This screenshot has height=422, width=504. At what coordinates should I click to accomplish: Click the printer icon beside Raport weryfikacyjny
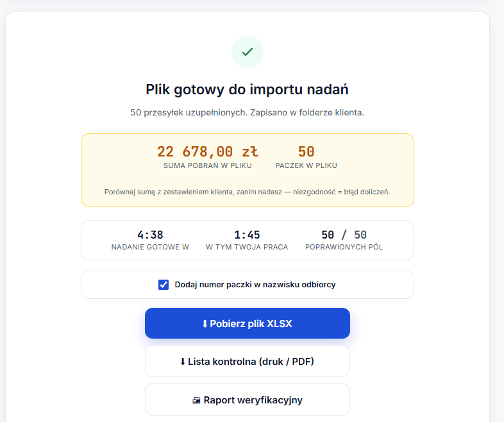point(196,400)
